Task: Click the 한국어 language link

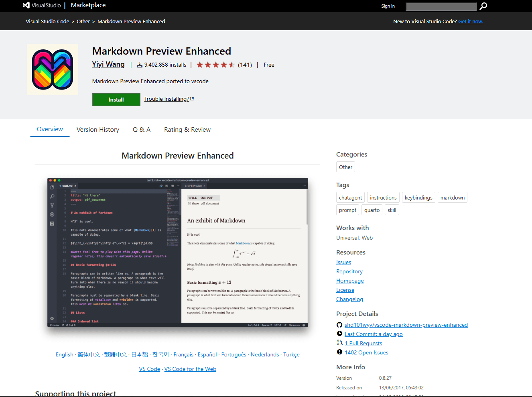Action: tap(161, 354)
